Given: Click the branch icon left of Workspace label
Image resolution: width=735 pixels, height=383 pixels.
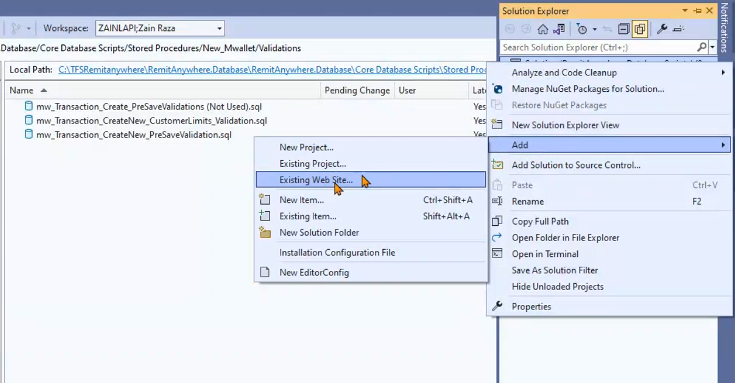Looking at the screenshot, I should point(16,28).
